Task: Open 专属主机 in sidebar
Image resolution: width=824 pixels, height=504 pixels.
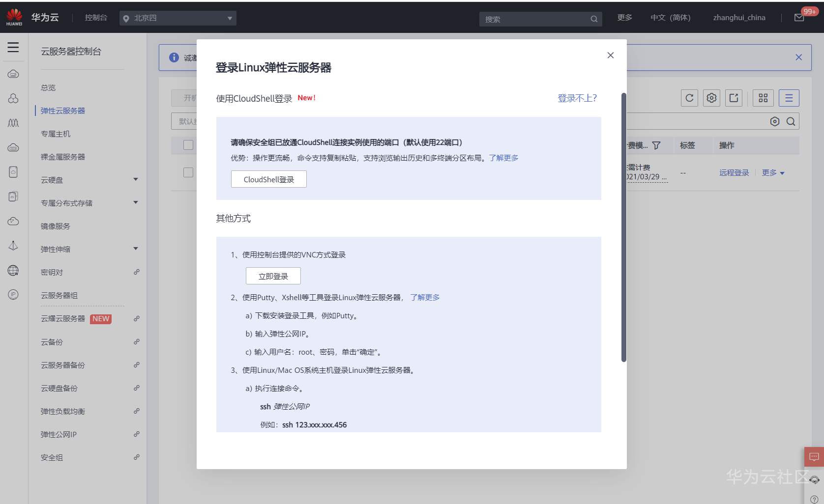Action: (x=56, y=134)
